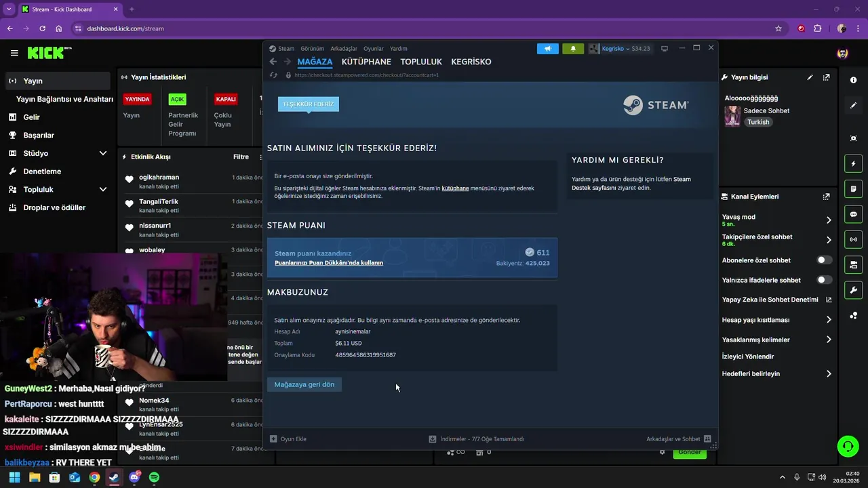Switch to the MAĞAZA tab
Viewport: 868px width, 488px height.
click(x=315, y=62)
